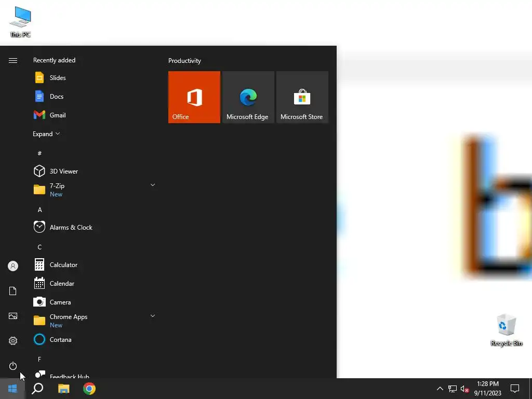Open Slides from Recently added
This screenshot has width=532, height=399.
coord(95,78)
